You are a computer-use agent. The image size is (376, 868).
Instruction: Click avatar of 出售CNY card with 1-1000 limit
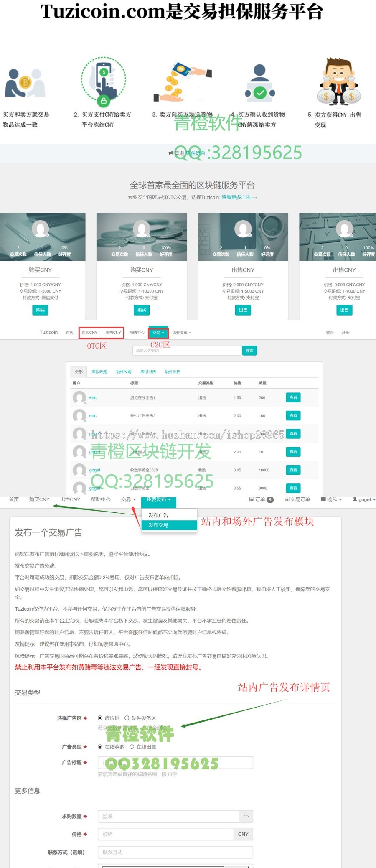pyautogui.click(x=344, y=229)
